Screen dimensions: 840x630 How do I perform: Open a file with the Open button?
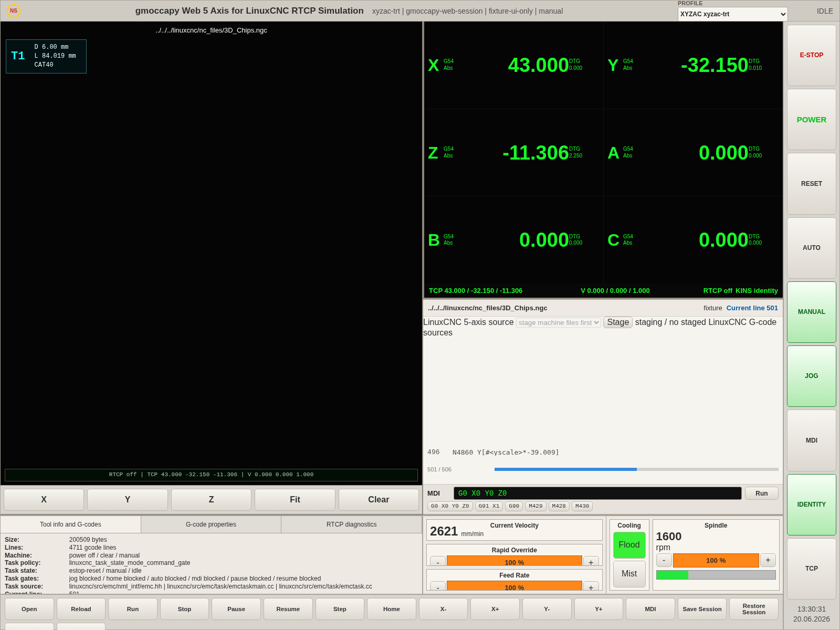(x=29, y=609)
